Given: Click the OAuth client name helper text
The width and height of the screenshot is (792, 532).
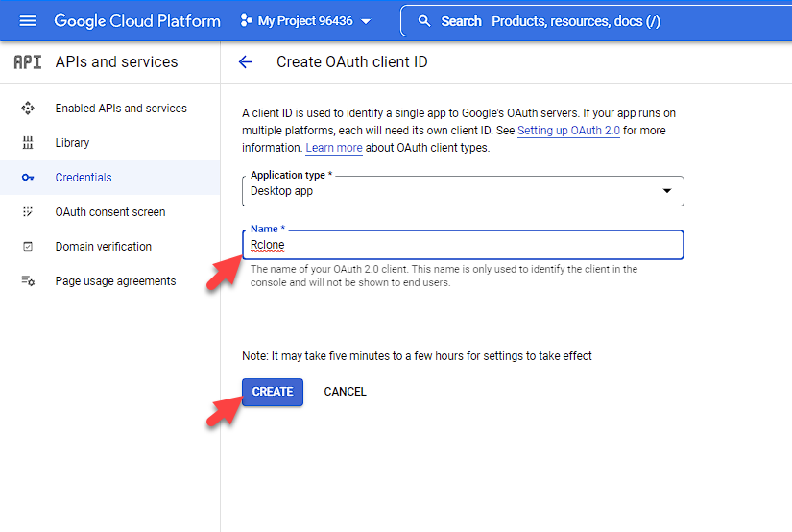Looking at the screenshot, I should (444, 276).
